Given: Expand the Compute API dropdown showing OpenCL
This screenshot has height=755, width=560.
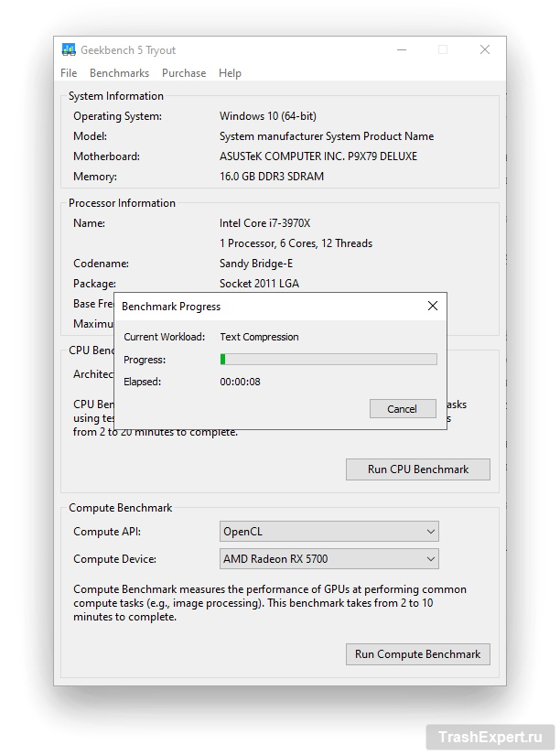Looking at the screenshot, I should click(328, 532).
